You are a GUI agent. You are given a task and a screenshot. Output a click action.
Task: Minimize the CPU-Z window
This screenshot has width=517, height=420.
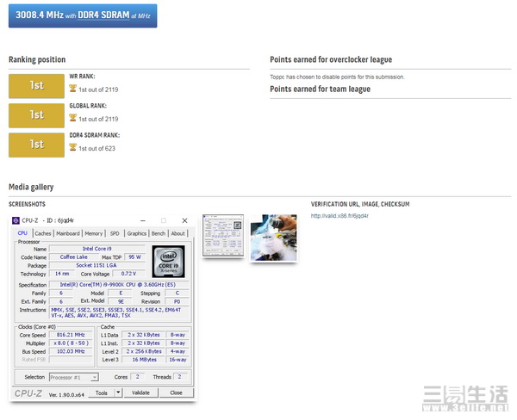tap(143, 220)
